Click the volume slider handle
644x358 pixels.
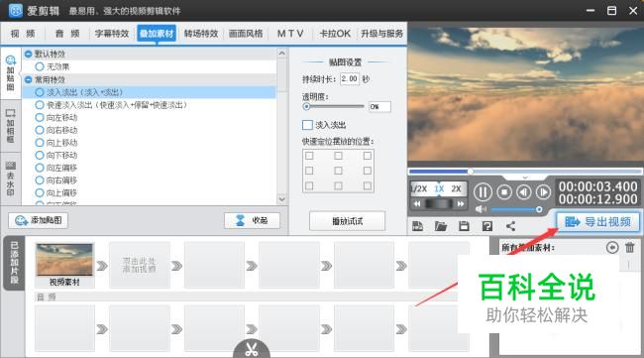(x=539, y=209)
